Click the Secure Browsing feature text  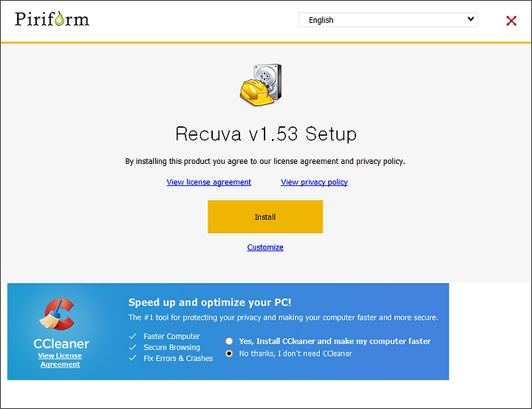pos(171,347)
